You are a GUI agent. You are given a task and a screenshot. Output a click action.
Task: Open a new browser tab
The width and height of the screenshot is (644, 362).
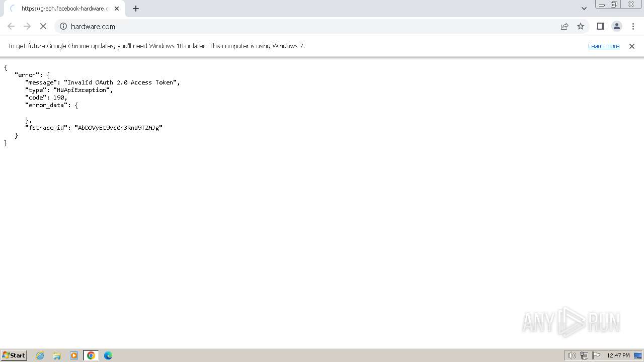[136, 9]
